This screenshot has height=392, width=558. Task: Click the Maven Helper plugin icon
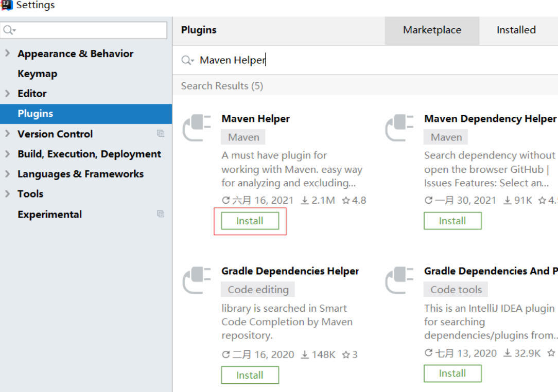pyautogui.click(x=197, y=128)
